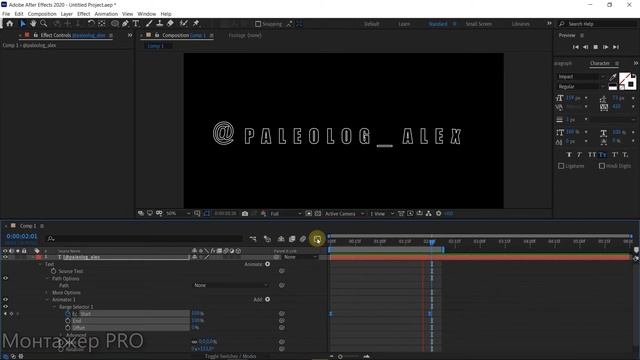Open the Active Camera dropdown
640x360 pixels.
[344, 213]
